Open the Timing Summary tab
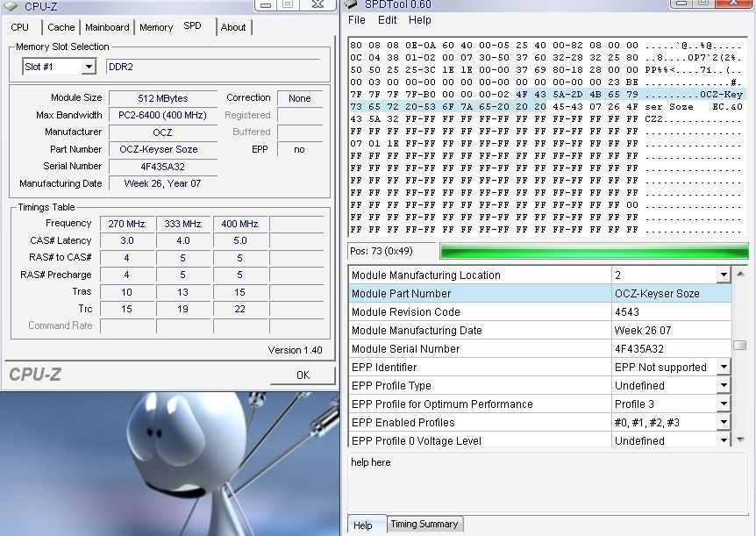 tap(424, 524)
